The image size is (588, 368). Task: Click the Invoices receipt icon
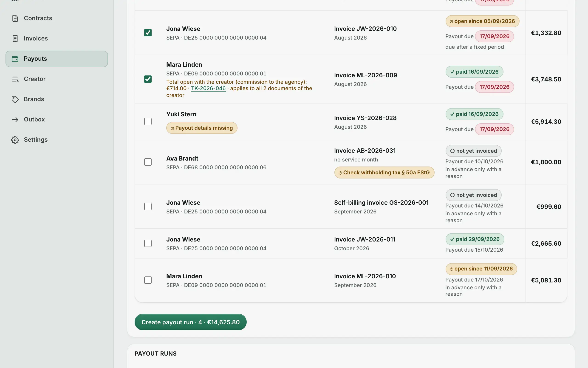pos(15,38)
